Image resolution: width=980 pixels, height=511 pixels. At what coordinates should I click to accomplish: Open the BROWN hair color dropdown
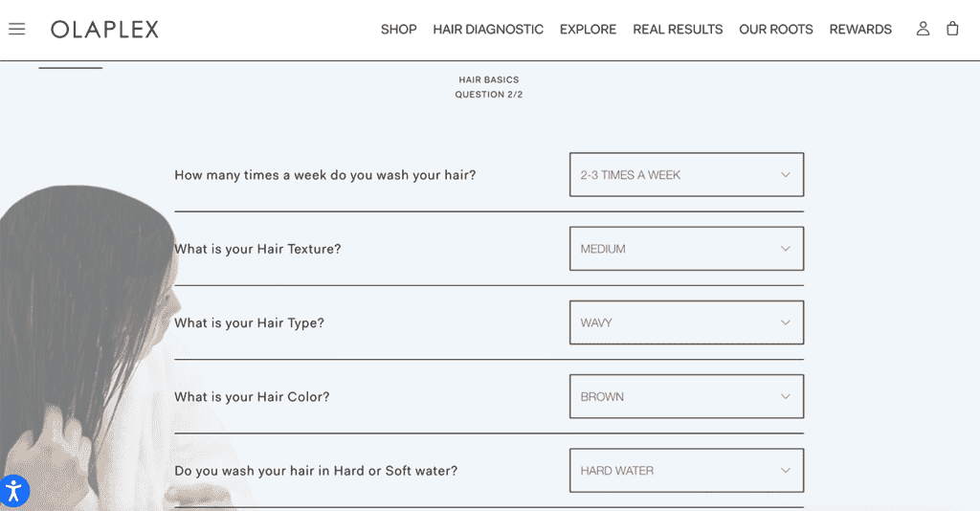[x=686, y=396]
